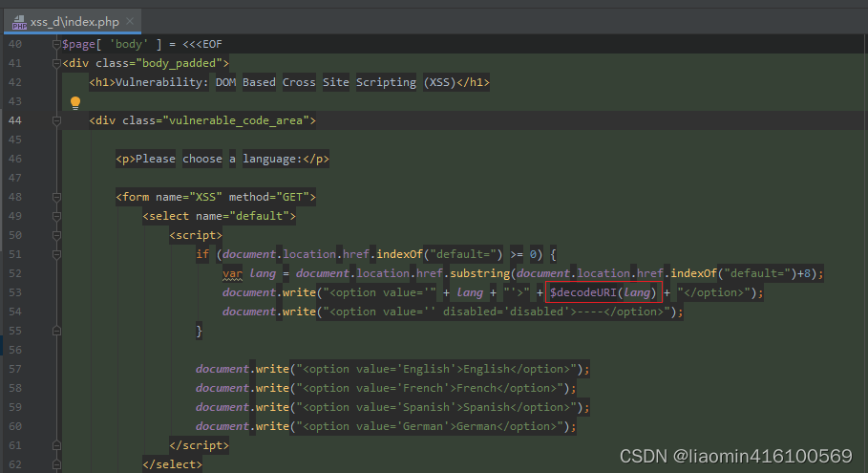Click the text 'language:' on line 46
Image resolution: width=868 pixels, height=473 pixels.
(272, 159)
